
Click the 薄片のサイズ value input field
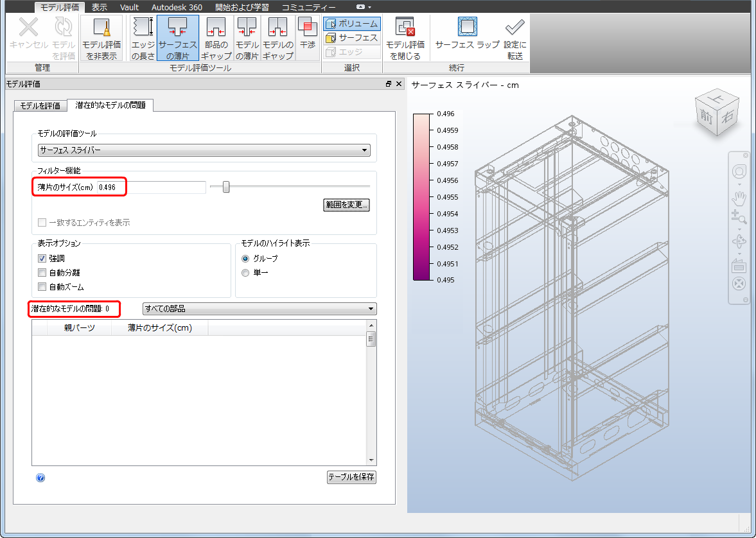pos(152,187)
